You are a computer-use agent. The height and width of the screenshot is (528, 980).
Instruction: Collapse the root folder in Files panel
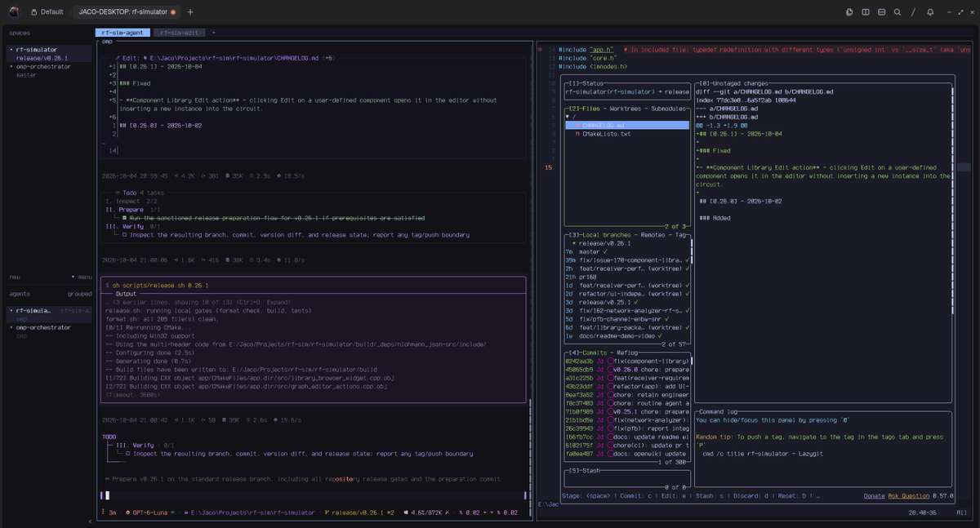point(568,117)
